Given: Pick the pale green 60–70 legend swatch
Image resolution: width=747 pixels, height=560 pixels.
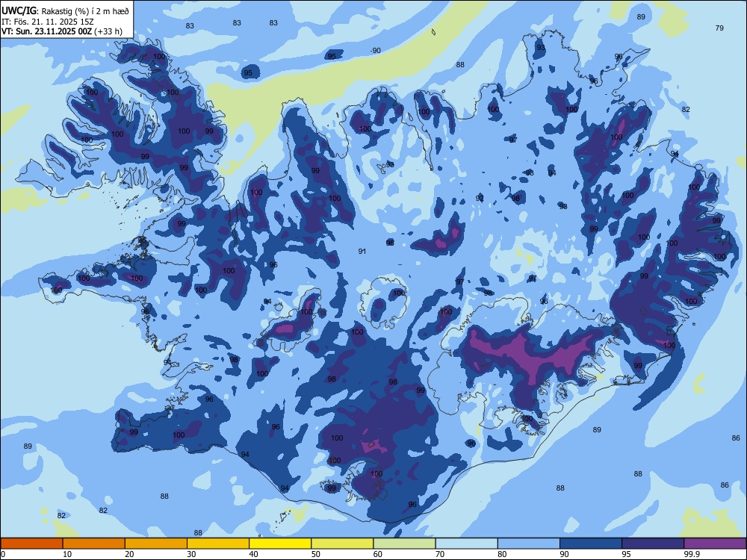Looking at the screenshot, I should 404,544.
